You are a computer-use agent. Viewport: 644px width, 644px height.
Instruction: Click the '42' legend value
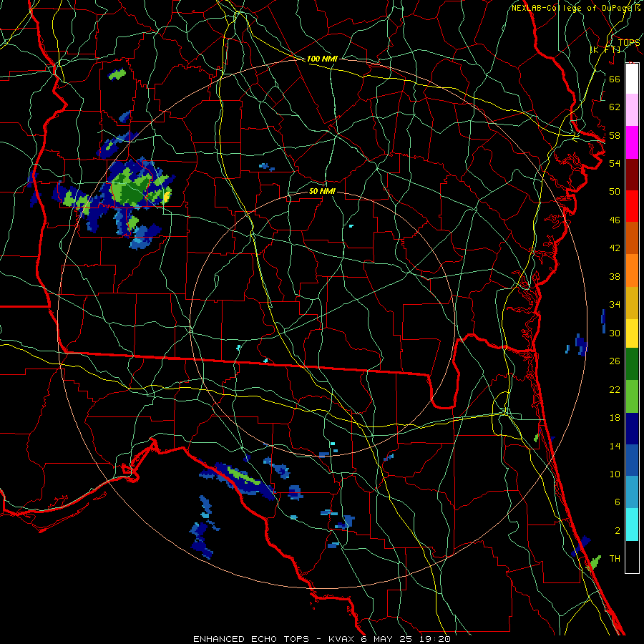(615, 248)
